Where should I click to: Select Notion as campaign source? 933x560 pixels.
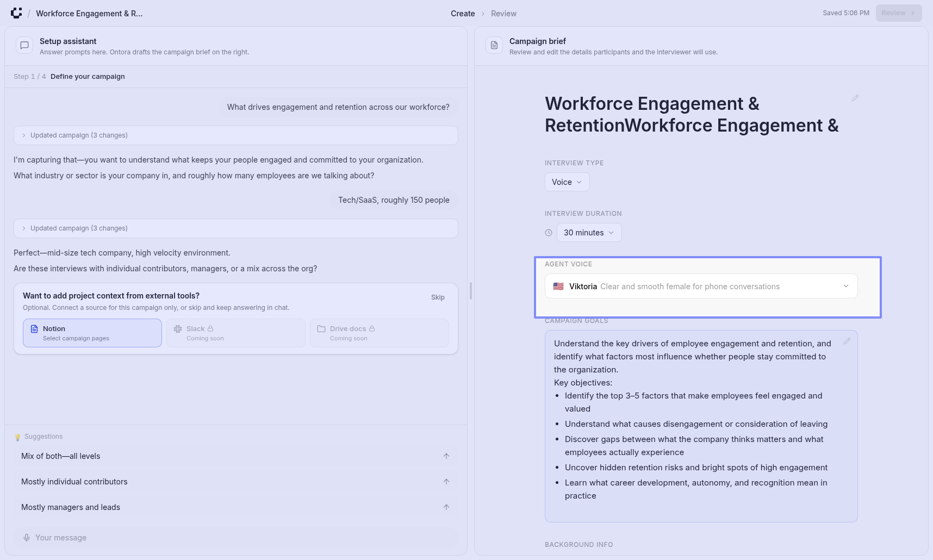click(92, 333)
